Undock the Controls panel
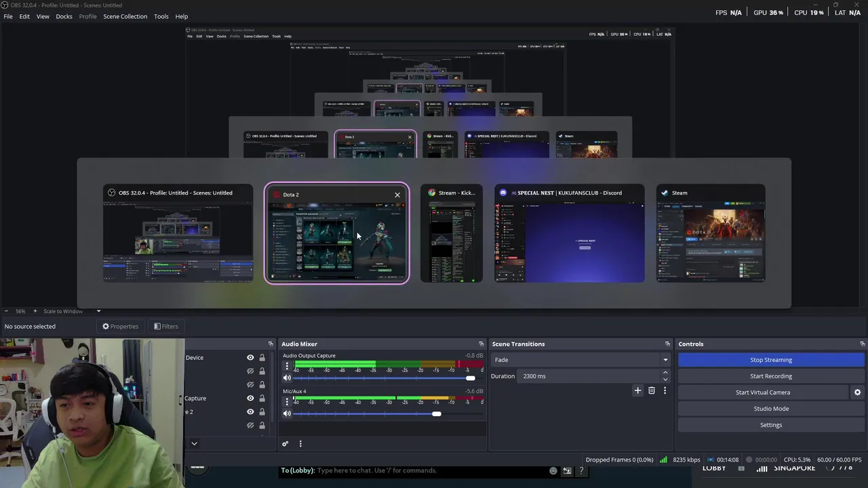The width and height of the screenshot is (868, 488). 863,344
